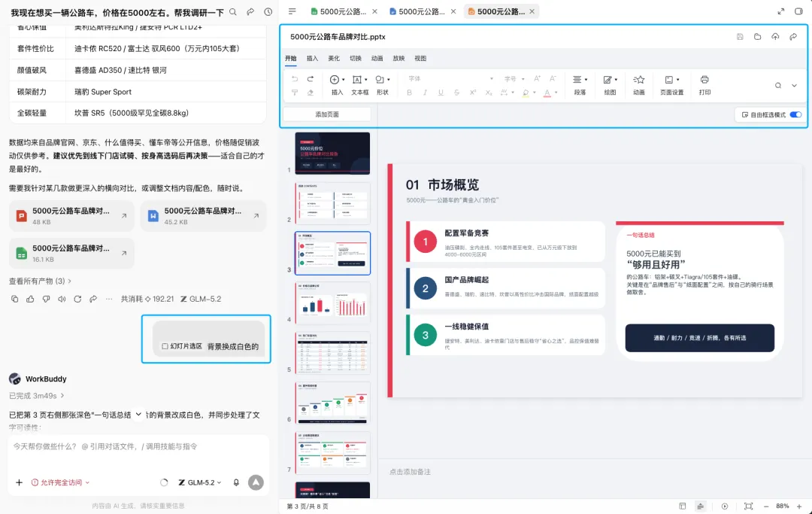Expand the completed 3m49s details
The height and width of the screenshot is (514, 812).
36,395
